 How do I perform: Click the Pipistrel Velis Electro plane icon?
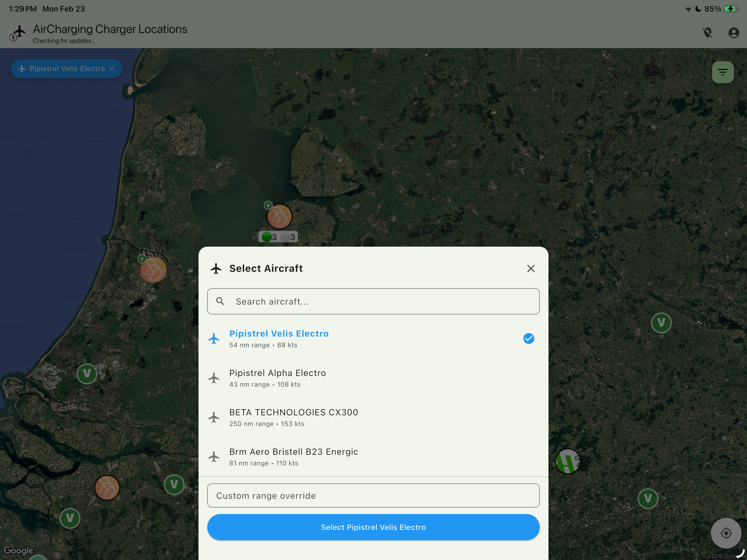(214, 339)
